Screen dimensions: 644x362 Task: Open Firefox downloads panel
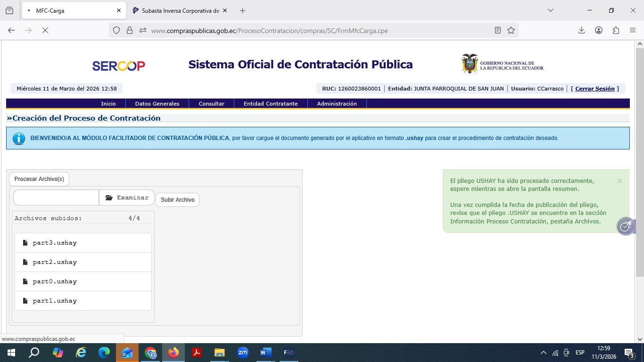coord(581,30)
